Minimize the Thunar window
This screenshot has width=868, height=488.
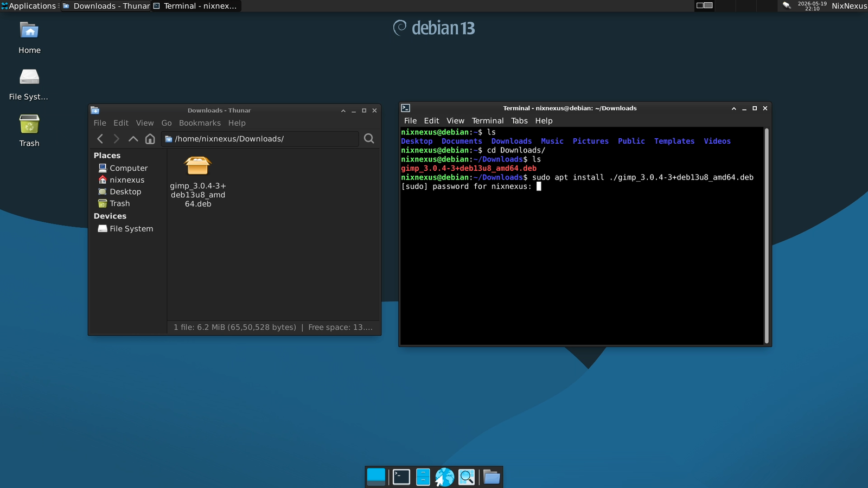[354, 111]
